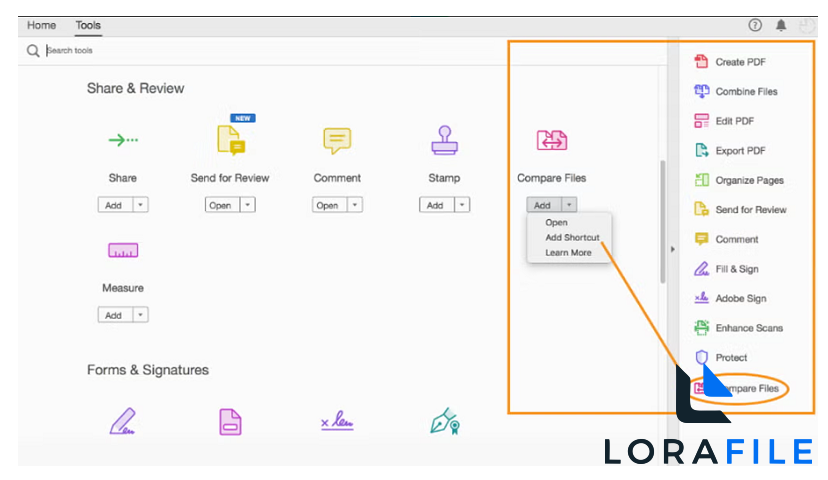Click Send for Review icon in right pane

(701, 209)
